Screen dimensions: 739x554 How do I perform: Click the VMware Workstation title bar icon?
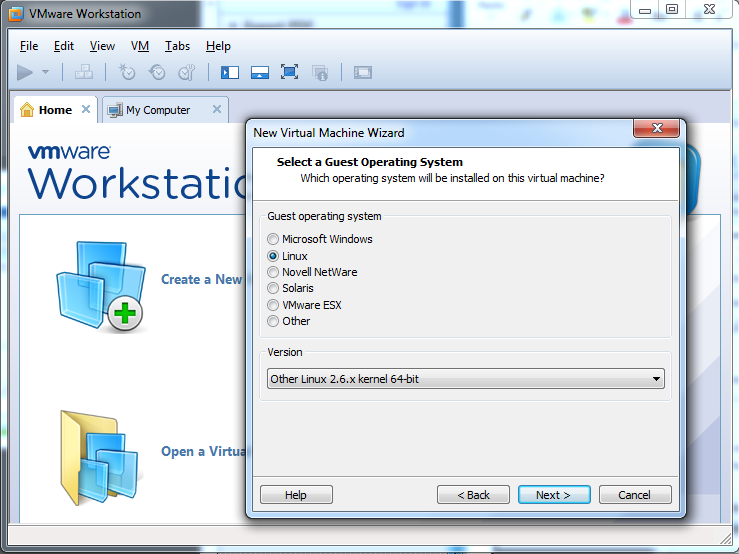(16, 14)
